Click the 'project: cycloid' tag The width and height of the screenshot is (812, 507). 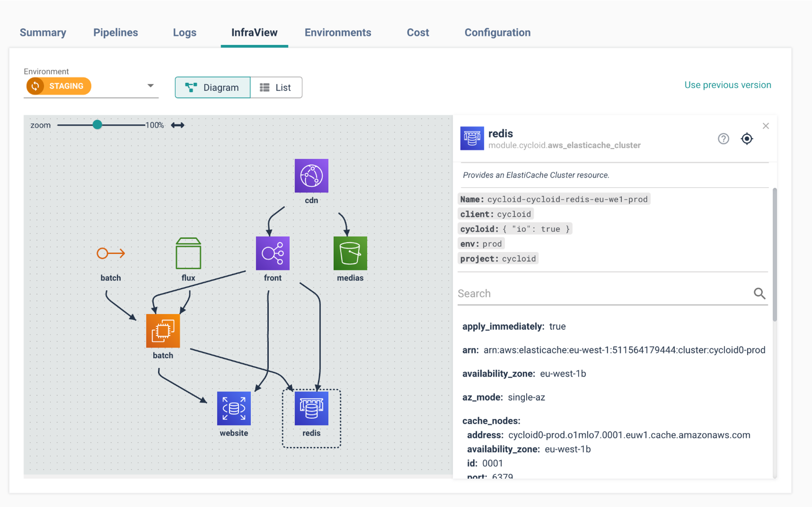pyautogui.click(x=498, y=259)
